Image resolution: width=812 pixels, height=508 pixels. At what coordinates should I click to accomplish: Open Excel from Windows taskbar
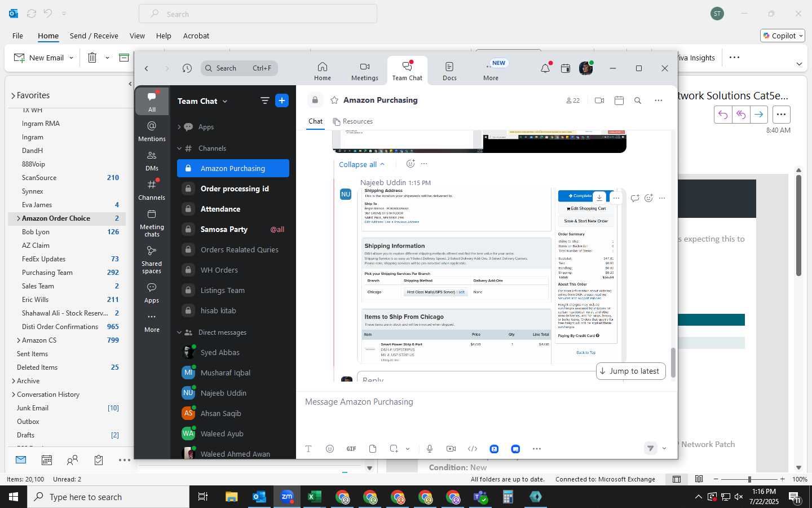[x=314, y=497]
